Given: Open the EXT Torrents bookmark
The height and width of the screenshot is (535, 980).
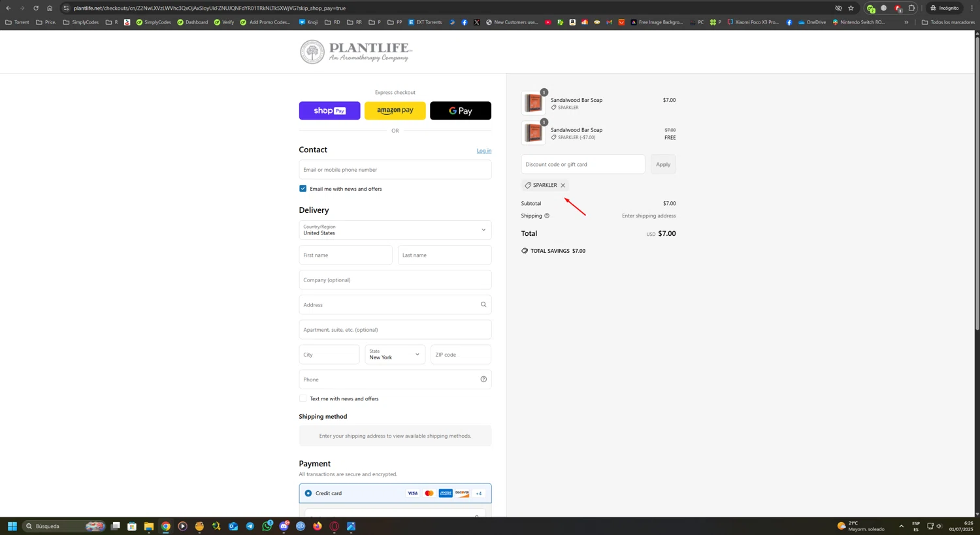Looking at the screenshot, I should point(425,22).
